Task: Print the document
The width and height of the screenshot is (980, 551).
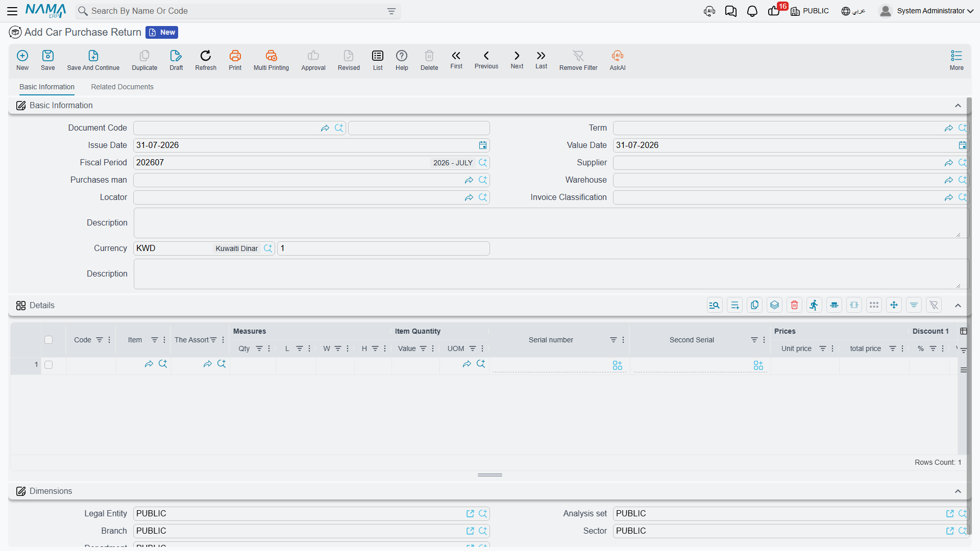Action: coord(235,60)
